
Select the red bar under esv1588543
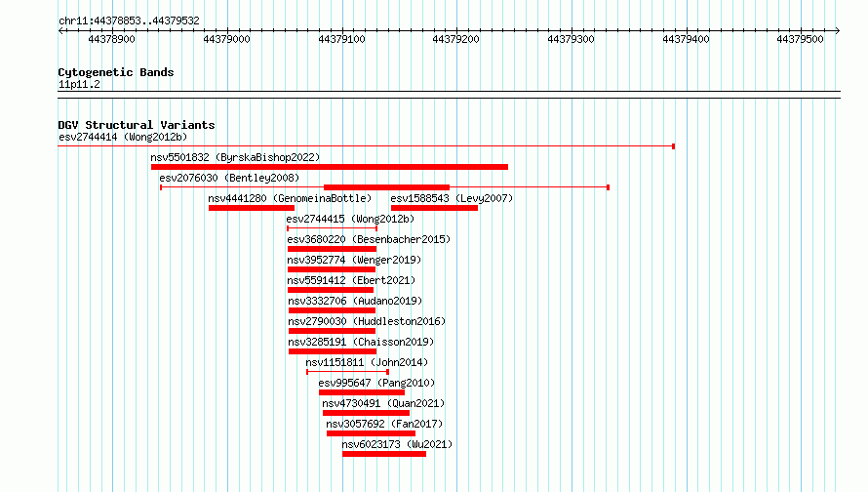[435, 208]
